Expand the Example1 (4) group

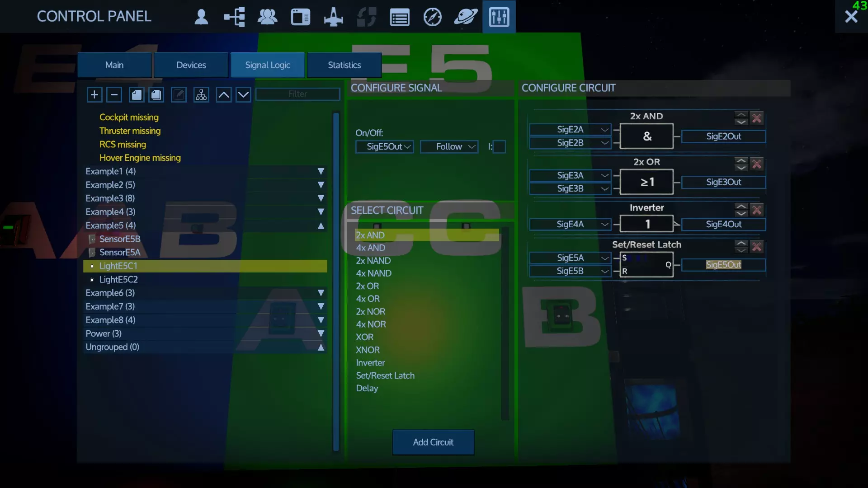tap(321, 171)
